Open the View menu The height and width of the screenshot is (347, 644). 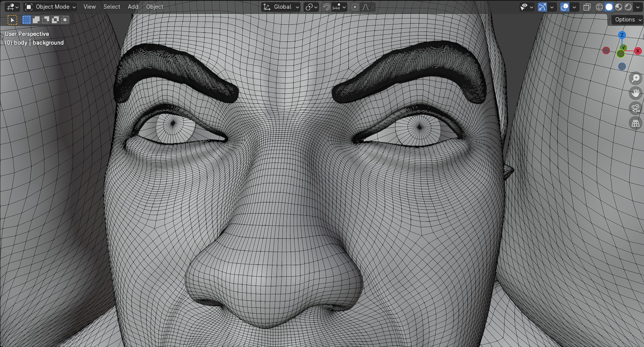pos(89,7)
